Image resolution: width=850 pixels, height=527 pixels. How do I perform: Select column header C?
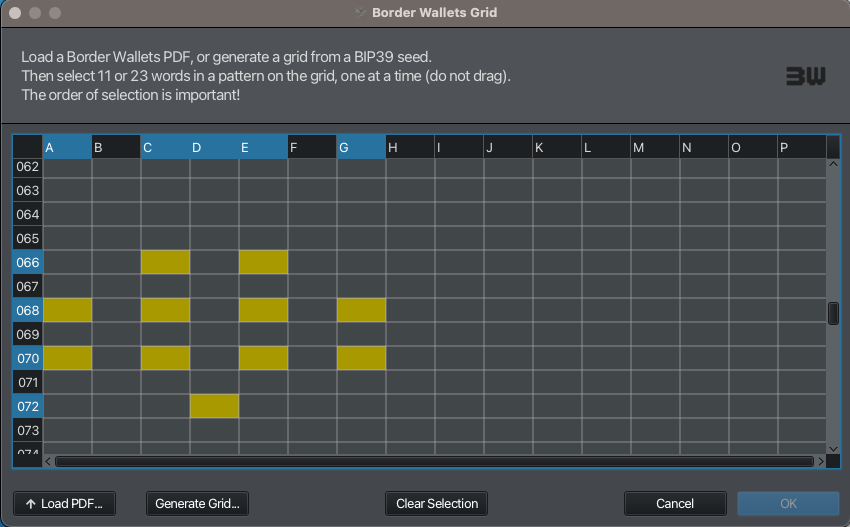pyautogui.click(x=165, y=147)
